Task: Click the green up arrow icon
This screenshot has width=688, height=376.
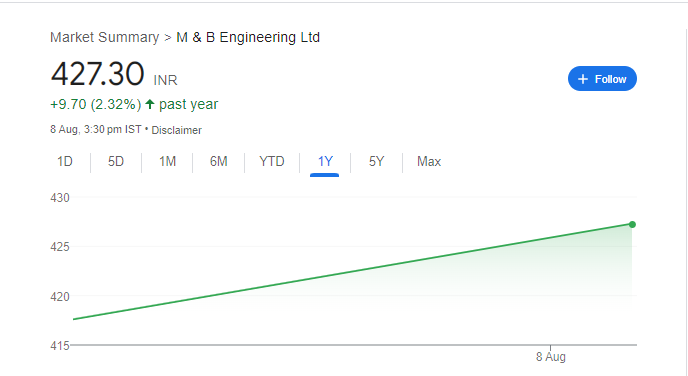Action: pyautogui.click(x=150, y=104)
